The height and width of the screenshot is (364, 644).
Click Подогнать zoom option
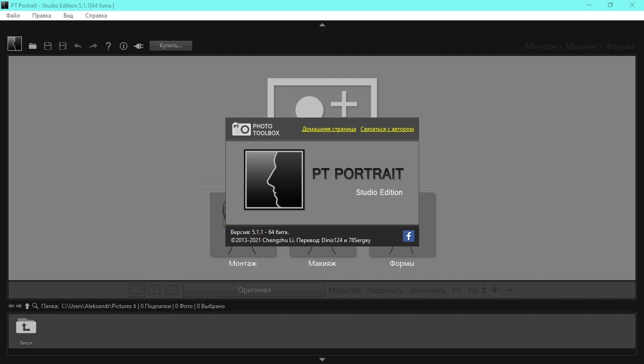click(385, 290)
